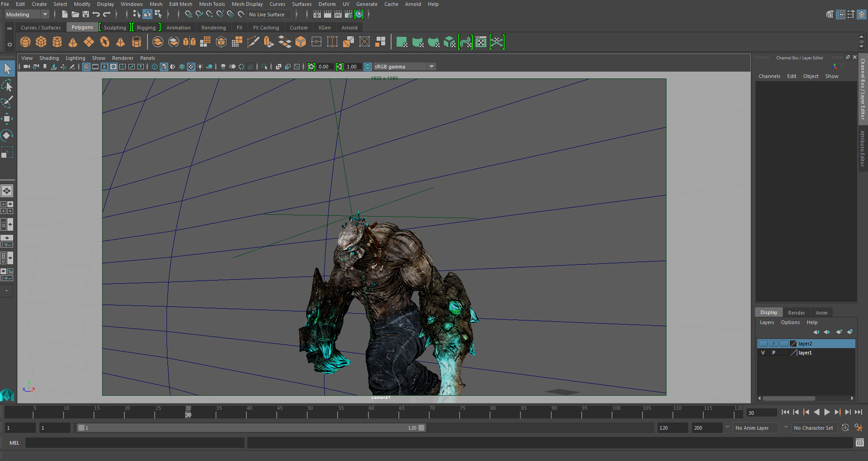This screenshot has height=461, width=868.
Task: Create a polygon cylinder from the shelf
Action: tap(57, 42)
